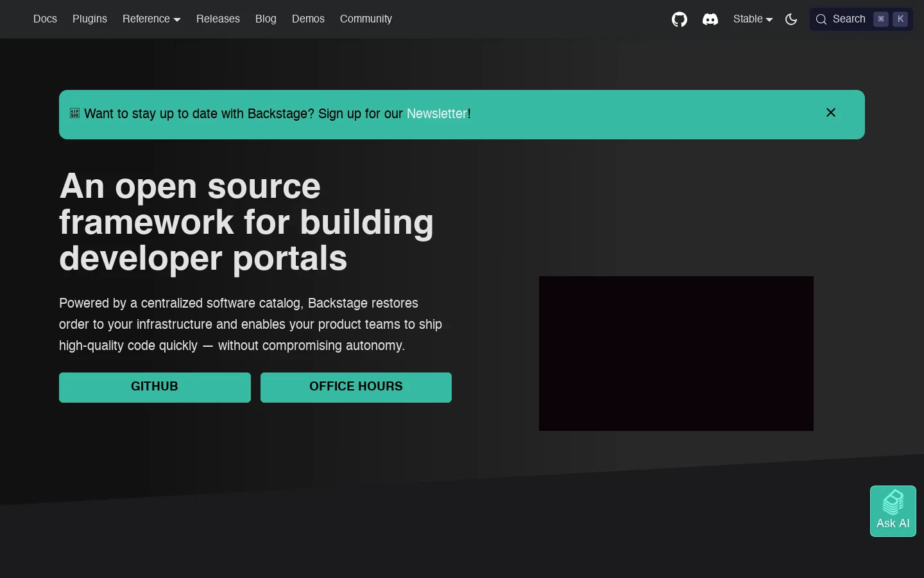The width and height of the screenshot is (924, 578).
Task: Open the Search box
Action: click(x=861, y=19)
